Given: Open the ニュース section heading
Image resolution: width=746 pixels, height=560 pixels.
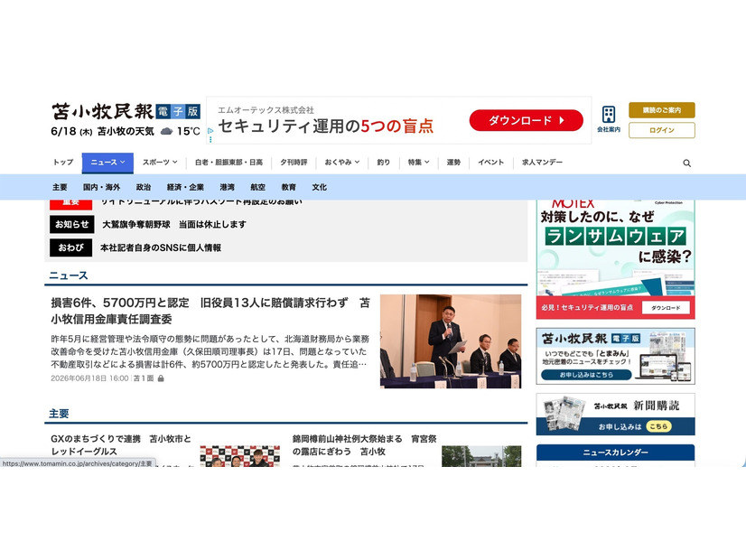Looking at the screenshot, I should pyautogui.click(x=69, y=275).
